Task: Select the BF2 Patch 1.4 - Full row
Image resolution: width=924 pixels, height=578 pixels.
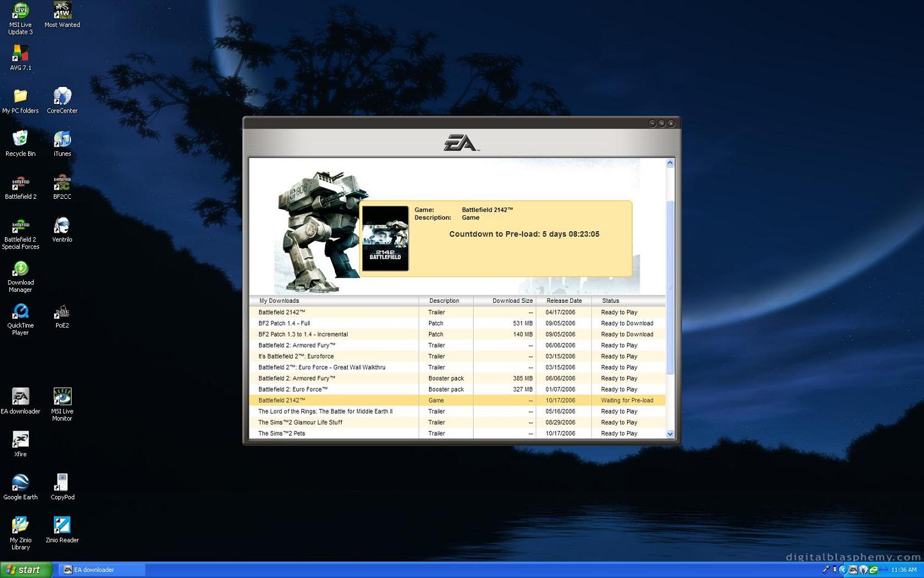Action: click(284, 324)
